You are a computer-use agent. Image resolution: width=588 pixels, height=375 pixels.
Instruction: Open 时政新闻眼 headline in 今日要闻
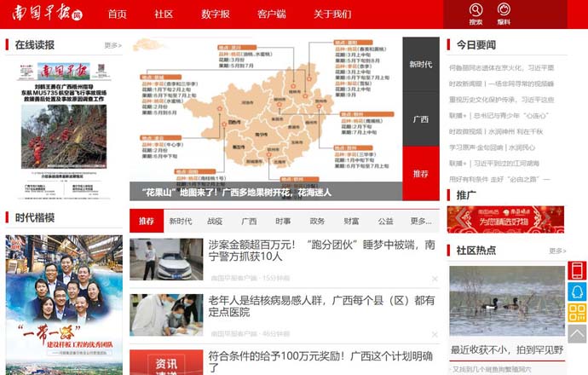pyautogui.click(x=501, y=84)
